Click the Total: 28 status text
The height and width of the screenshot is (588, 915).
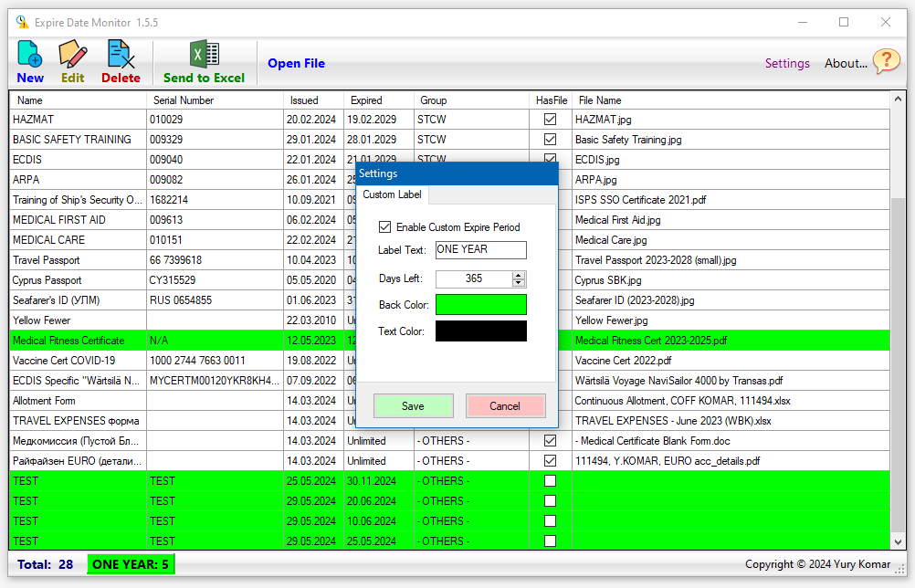46,564
